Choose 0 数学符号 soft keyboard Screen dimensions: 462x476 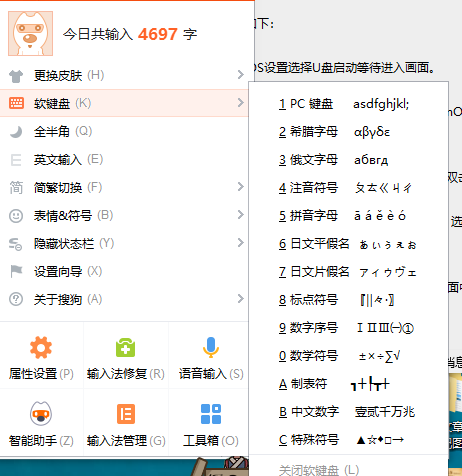pos(348,356)
